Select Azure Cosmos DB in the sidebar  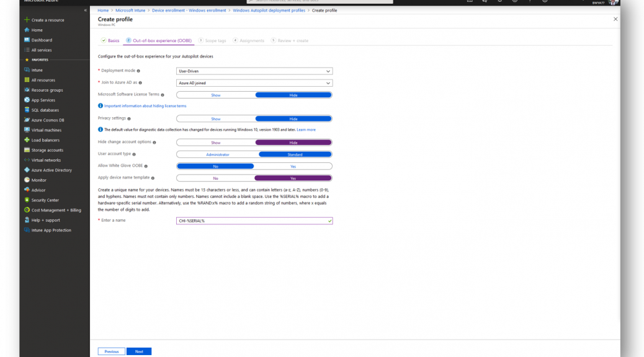[48, 120]
